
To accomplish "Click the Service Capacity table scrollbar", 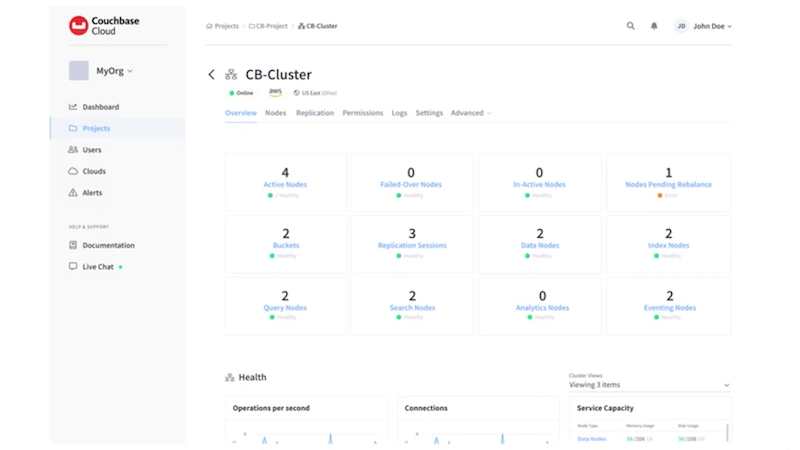I will point(727,432).
